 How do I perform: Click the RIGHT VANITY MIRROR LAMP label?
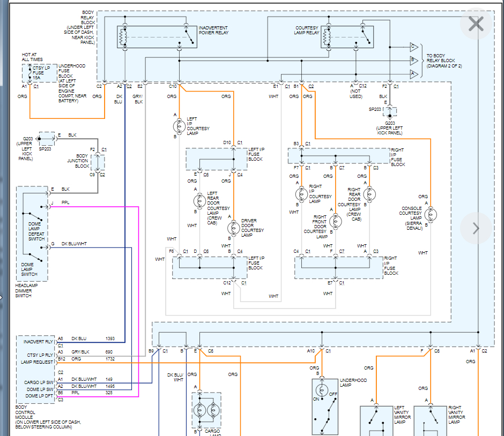click(x=457, y=415)
